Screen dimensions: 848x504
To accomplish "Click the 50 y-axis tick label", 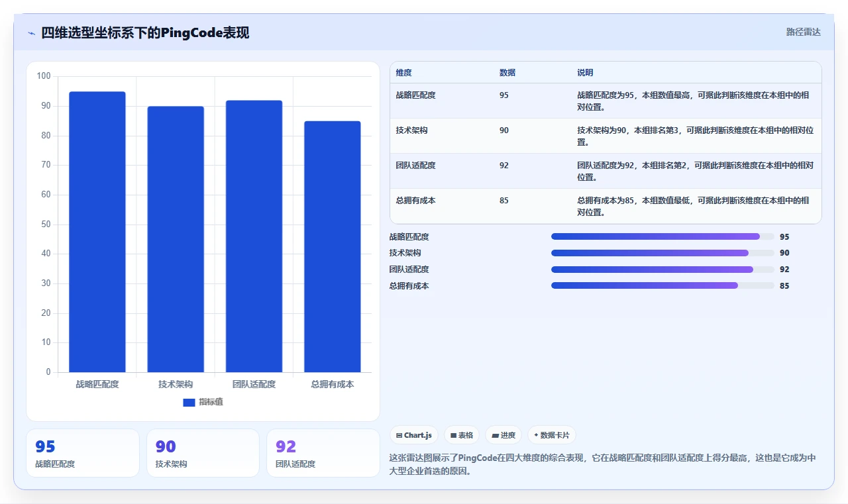I will click(x=46, y=225).
